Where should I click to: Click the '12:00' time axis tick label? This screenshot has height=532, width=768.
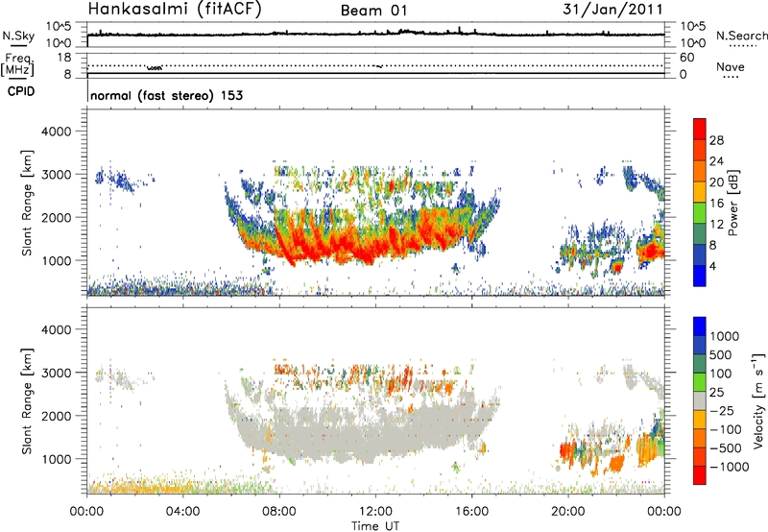coord(375,512)
